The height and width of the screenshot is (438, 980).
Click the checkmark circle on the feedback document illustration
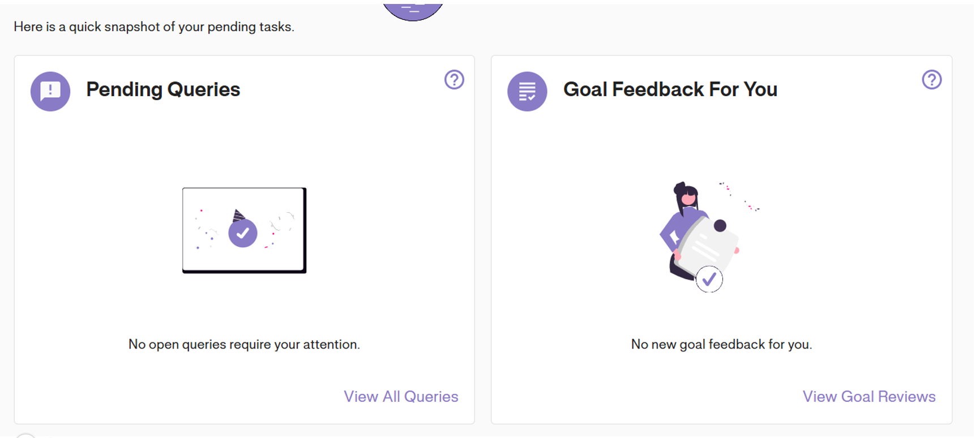click(709, 278)
